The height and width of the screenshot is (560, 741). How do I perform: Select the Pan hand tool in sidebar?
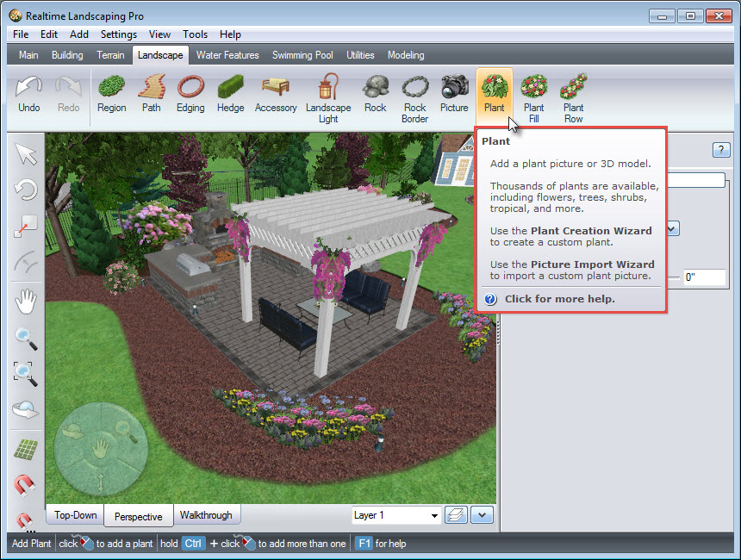tap(26, 302)
